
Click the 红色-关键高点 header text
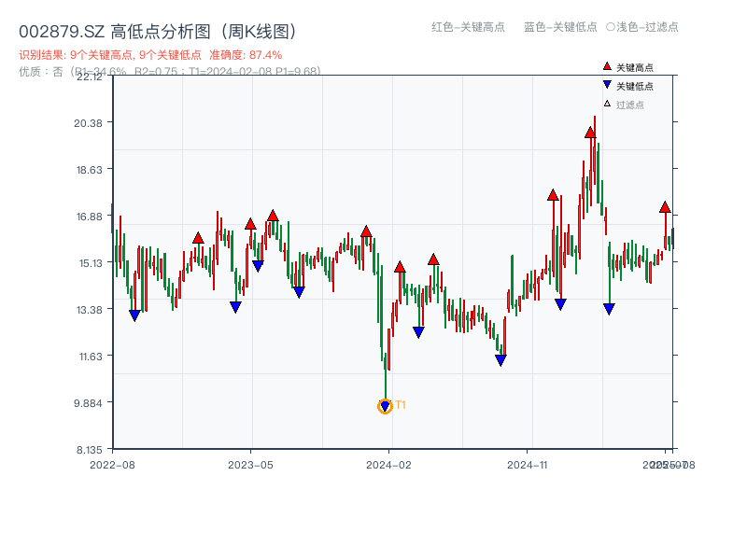coord(468,27)
